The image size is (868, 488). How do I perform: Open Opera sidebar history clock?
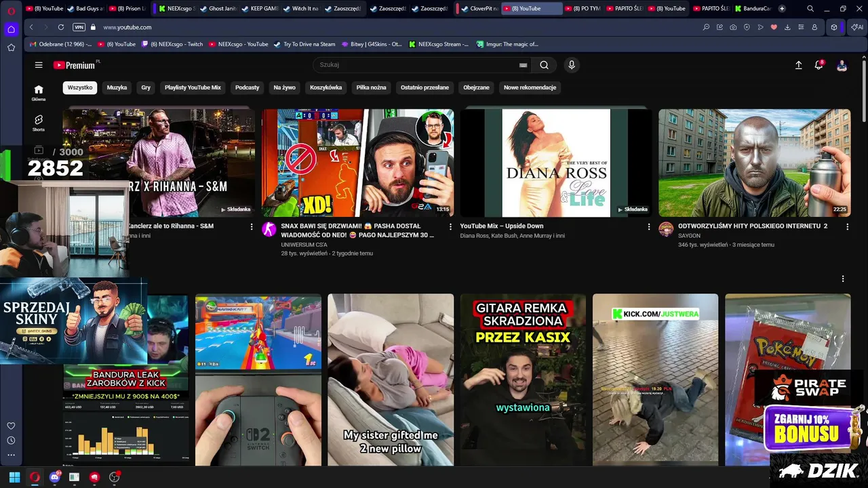pyautogui.click(x=11, y=441)
